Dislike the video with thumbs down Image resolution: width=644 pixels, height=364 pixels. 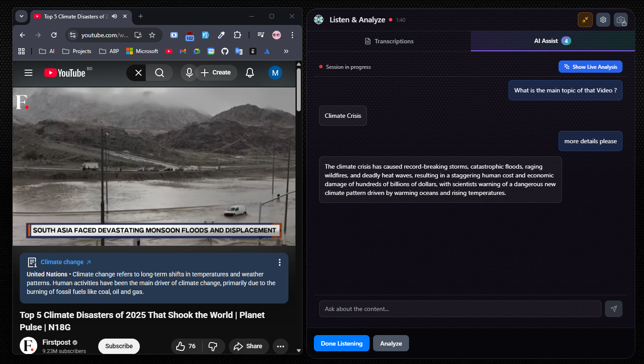point(213,346)
